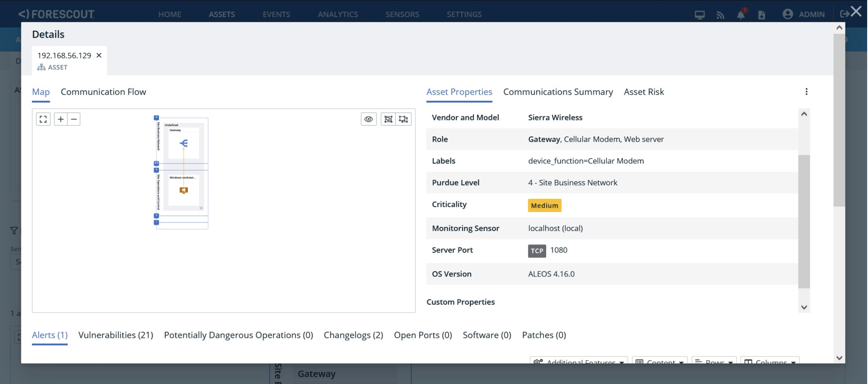
Task: Click the selection layout icon in map toolbar
Action: click(x=403, y=119)
